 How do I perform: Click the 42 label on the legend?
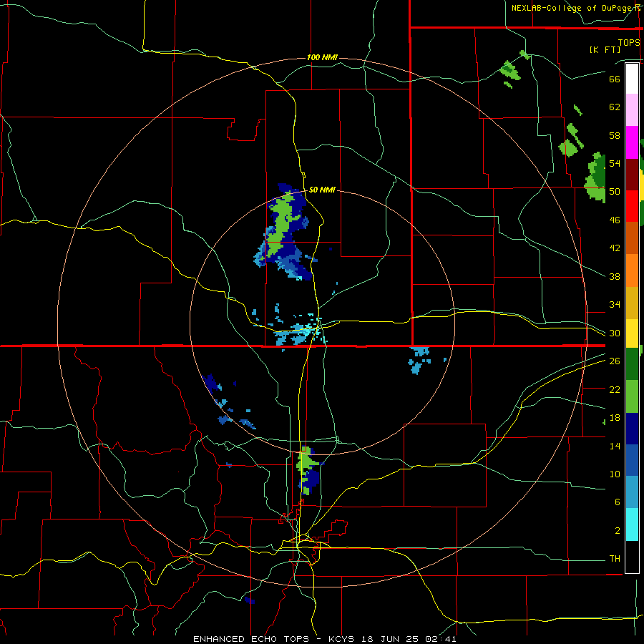click(615, 248)
